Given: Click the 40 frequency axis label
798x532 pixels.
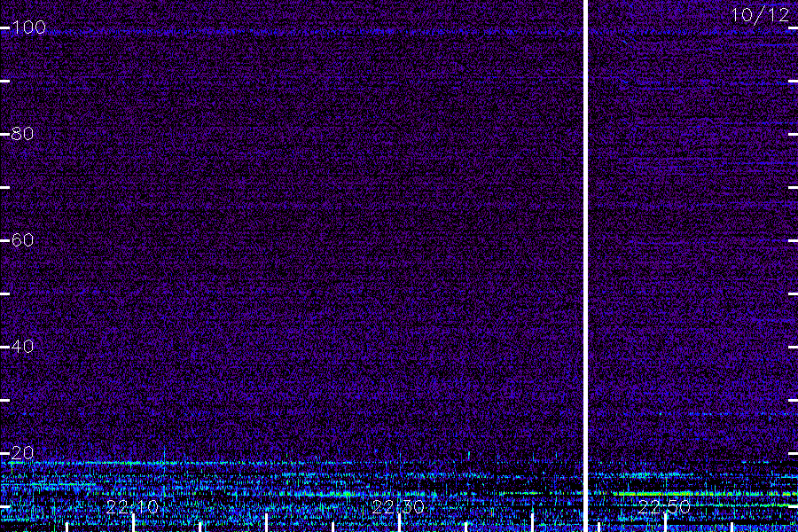Looking at the screenshot, I should (22, 346).
